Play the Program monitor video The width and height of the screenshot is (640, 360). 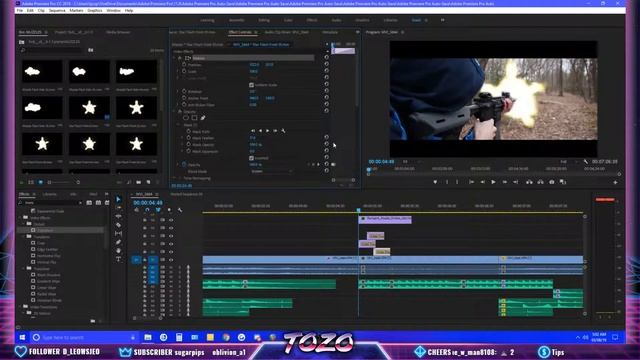[x=493, y=182]
